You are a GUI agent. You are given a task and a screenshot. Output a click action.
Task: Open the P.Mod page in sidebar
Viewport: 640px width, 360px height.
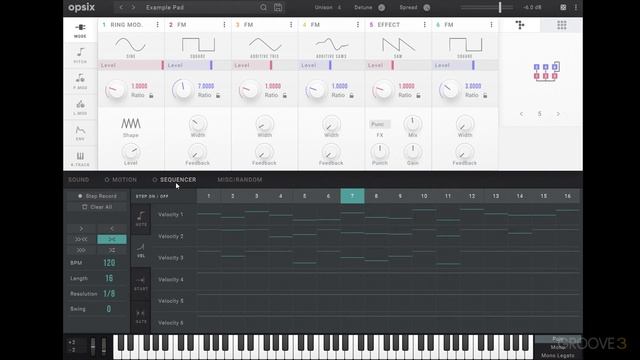(x=80, y=81)
